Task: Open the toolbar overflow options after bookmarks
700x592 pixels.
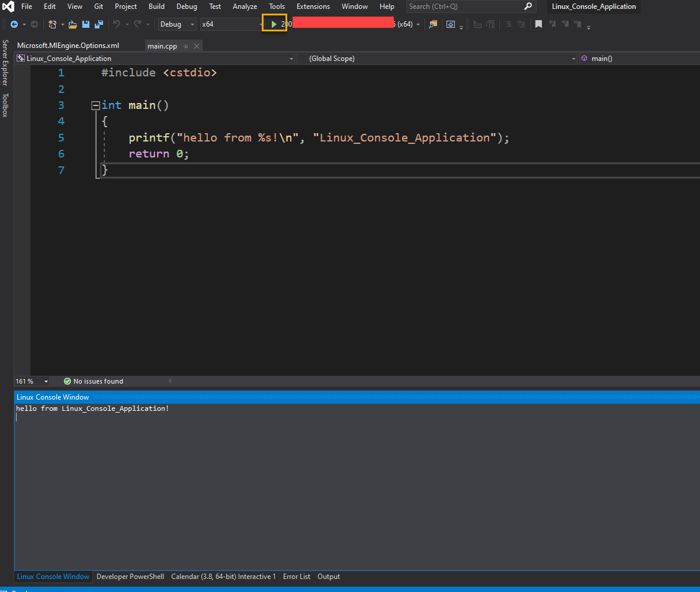Action: 589,27
